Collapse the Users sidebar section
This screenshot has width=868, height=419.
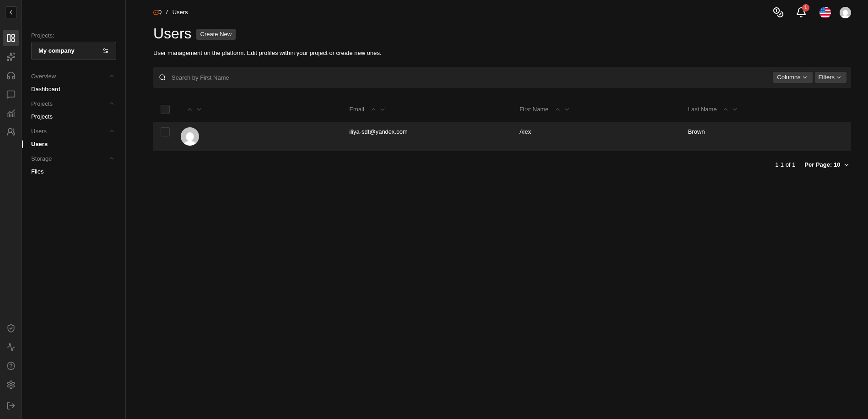(x=111, y=131)
